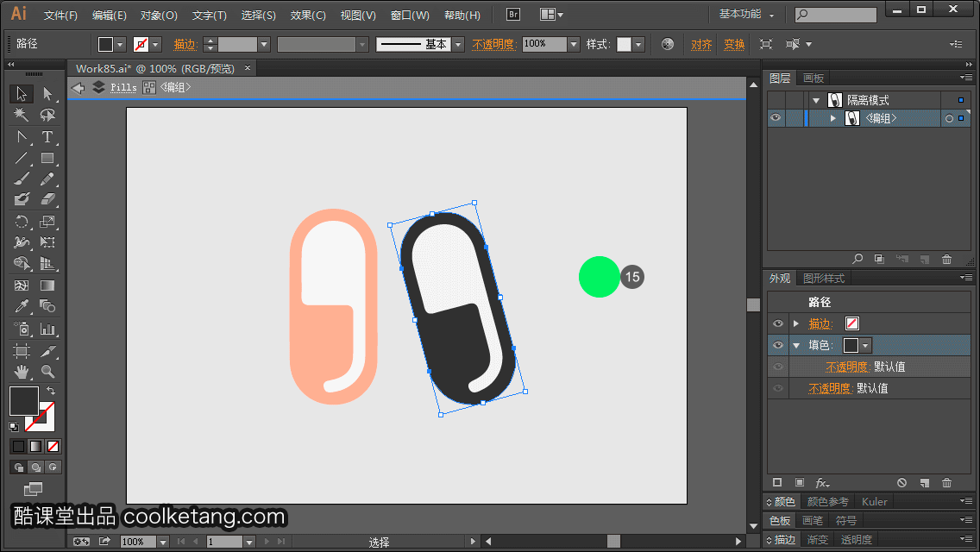980x552 pixels.
Task: Select the Shape Builder tool
Action: point(22,263)
